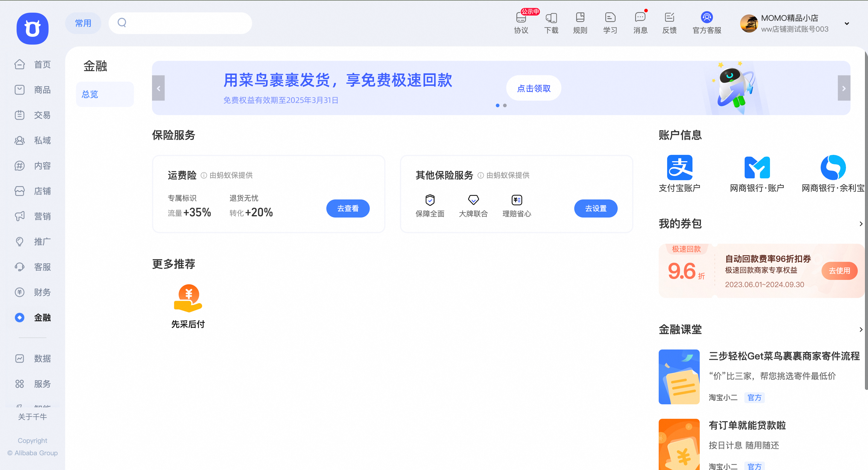Select 金融 in the sidebar

point(33,318)
